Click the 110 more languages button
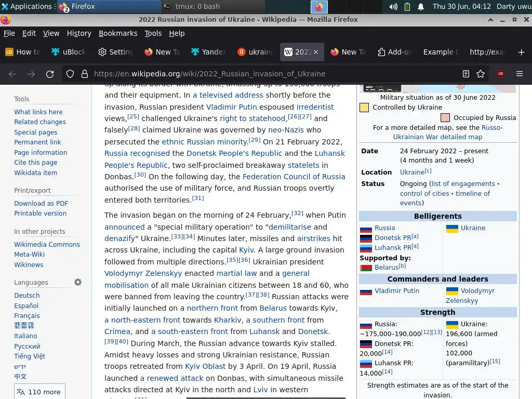 [39, 392]
